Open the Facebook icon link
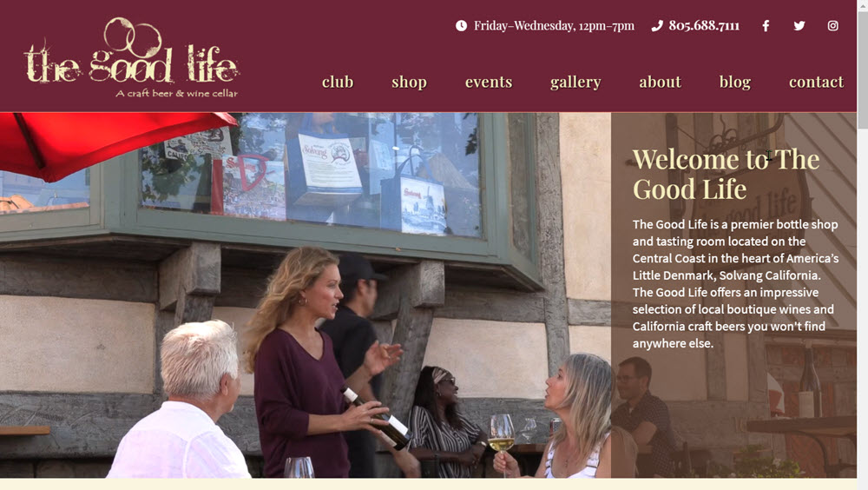868x490 pixels. click(x=766, y=25)
